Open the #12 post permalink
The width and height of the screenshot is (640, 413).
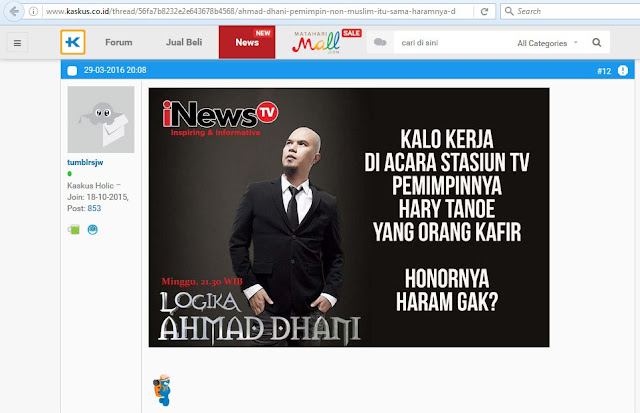point(604,71)
